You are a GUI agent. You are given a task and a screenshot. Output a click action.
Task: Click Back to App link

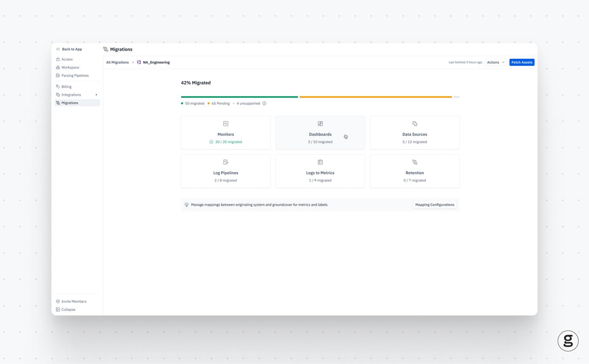click(72, 49)
